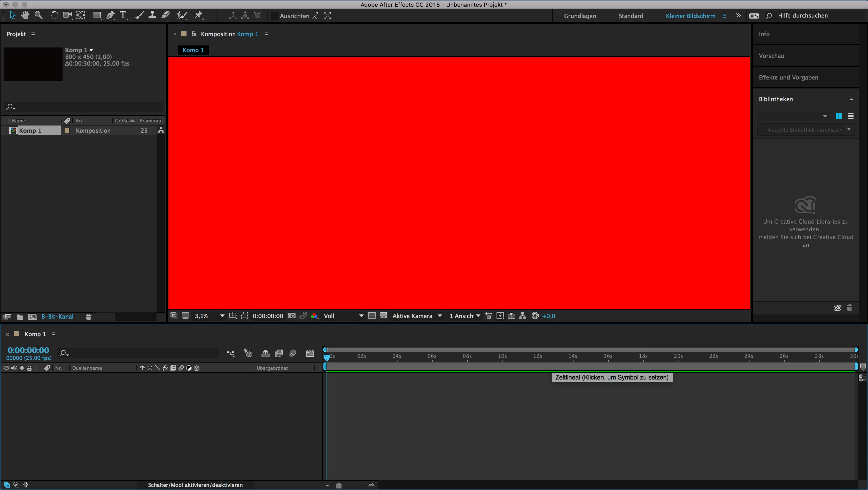
Task: Select the Hand tool
Action: [x=25, y=15]
